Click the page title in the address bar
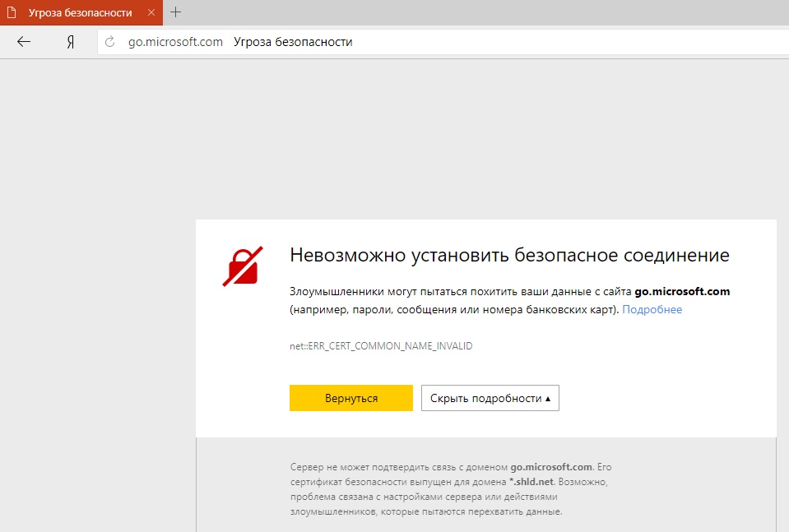Screen dimensions: 789x532 click(293, 42)
